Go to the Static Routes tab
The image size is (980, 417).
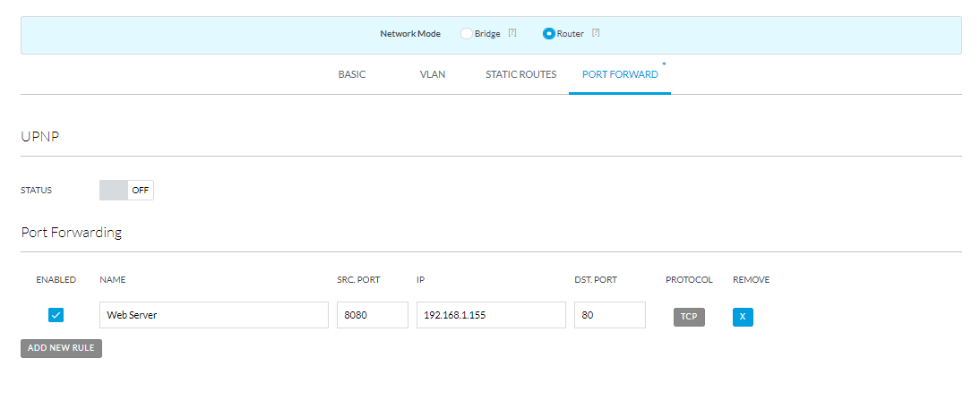pos(520,74)
